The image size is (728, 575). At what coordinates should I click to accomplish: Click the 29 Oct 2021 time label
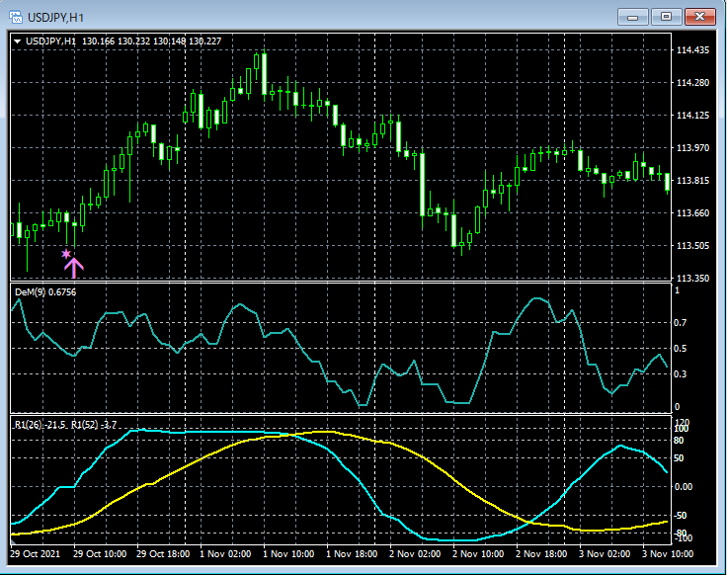(37, 554)
